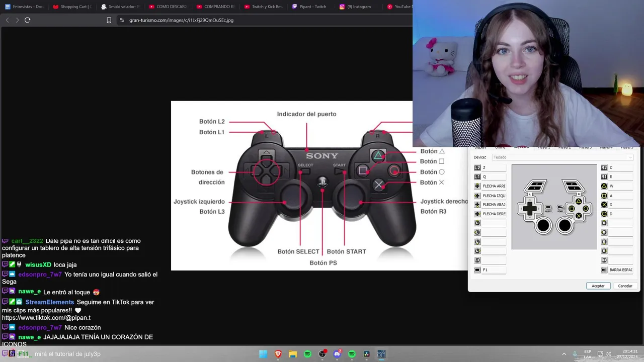The width and height of the screenshot is (644, 362).
Task: Click the L2 button icon in dialog
Action: tap(477, 167)
